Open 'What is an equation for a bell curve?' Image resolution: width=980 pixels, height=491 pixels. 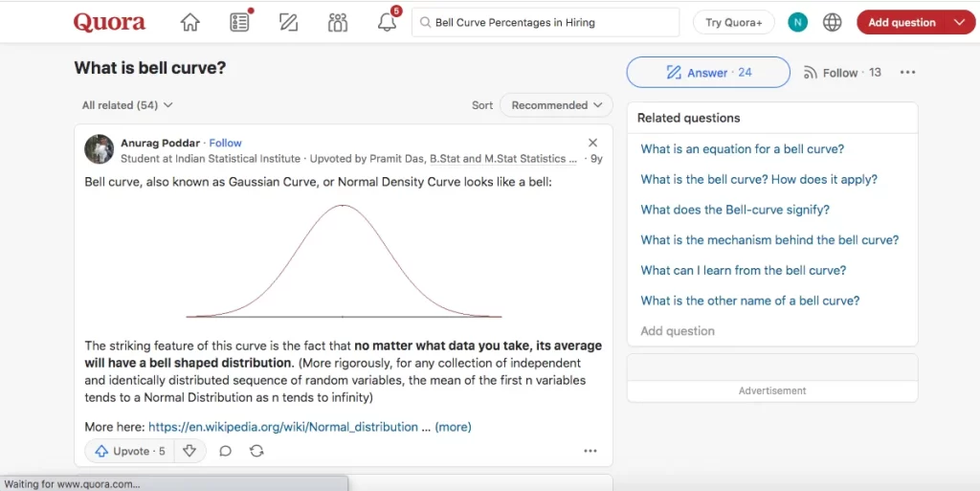tap(743, 149)
